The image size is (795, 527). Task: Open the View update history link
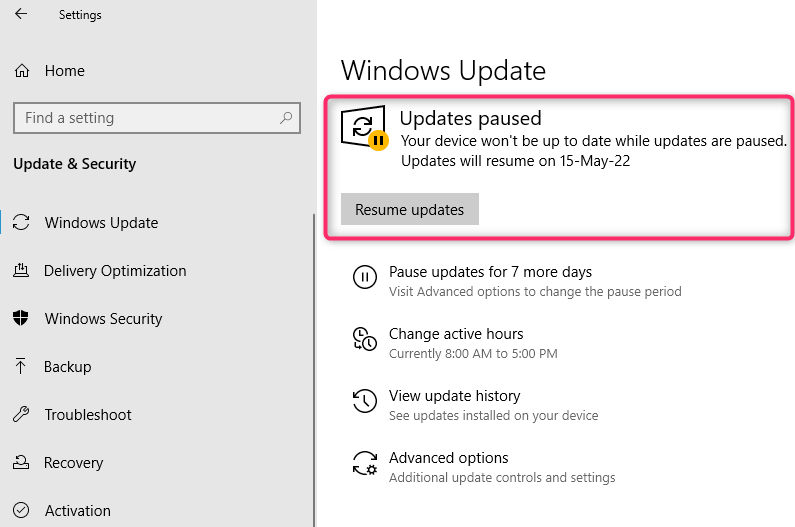pos(454,396)
